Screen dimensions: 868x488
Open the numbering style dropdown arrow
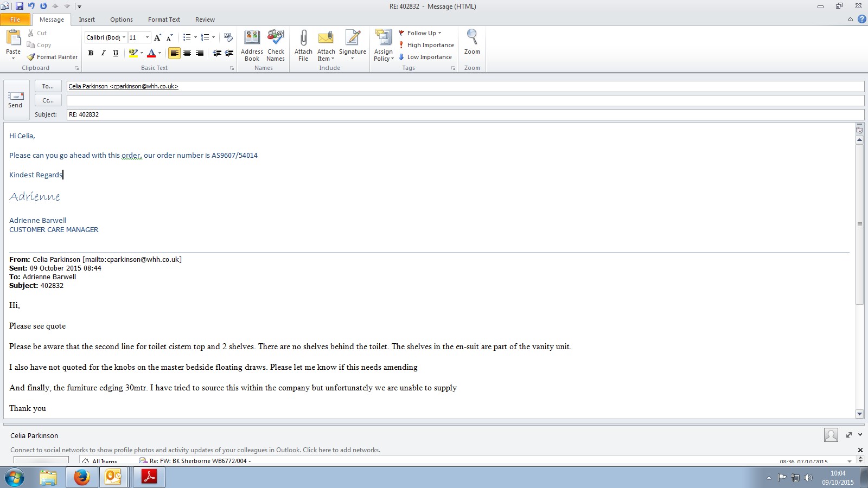click(x=213, y=37)
